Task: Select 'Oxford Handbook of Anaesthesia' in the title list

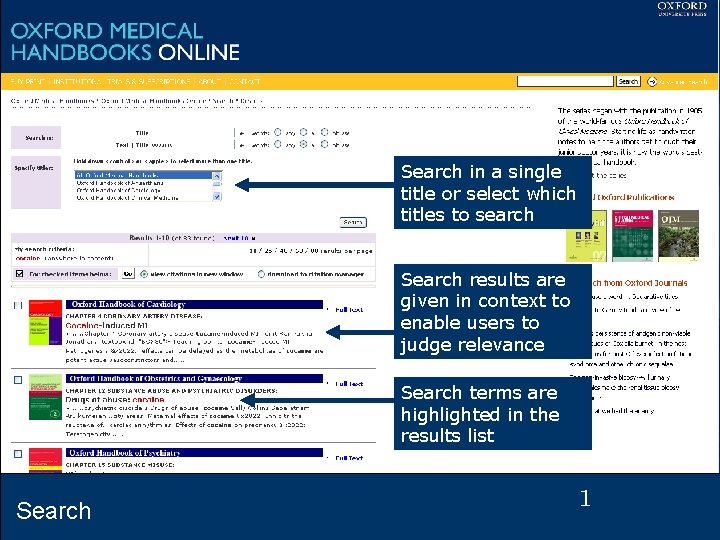Action: click(x=143, y=183)
